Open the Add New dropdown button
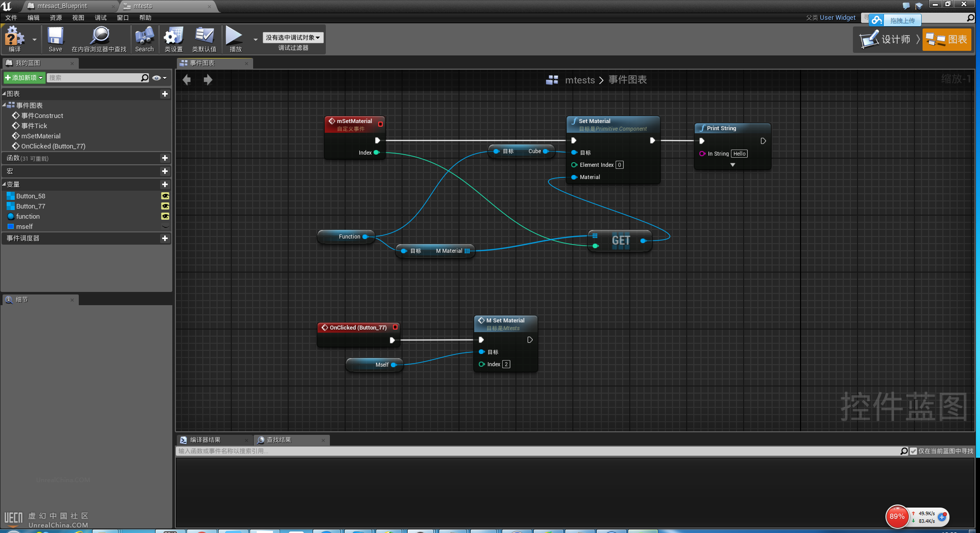 click(x=24, y=78)
